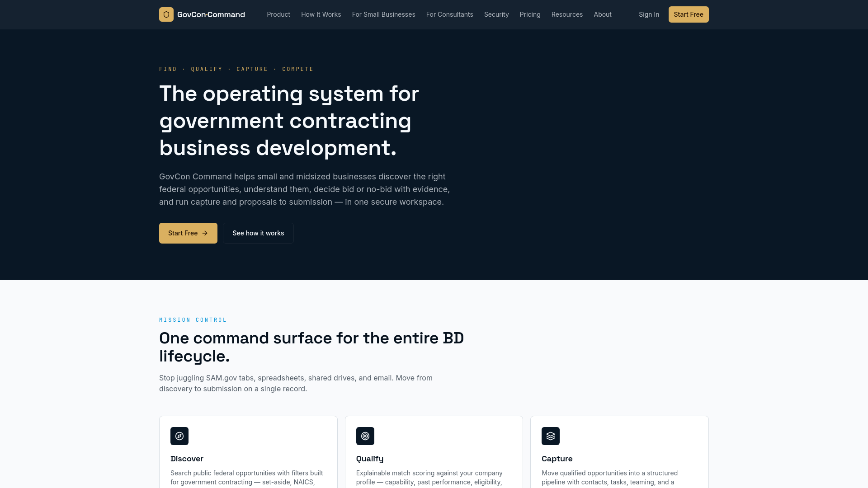The width and height of the screenshot is (868, 488).
Task: View the Pricing page
Action: tap(530, 14)
